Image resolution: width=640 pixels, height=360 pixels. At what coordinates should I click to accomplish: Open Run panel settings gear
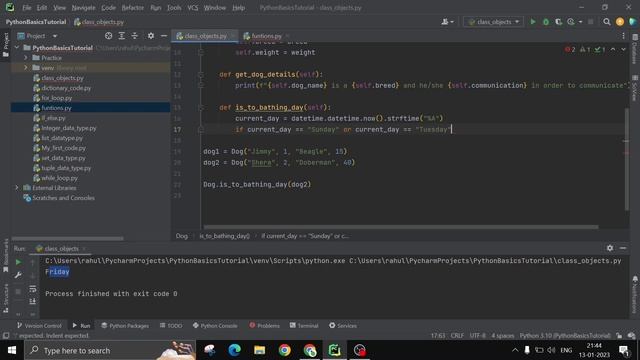coord(610,248)
